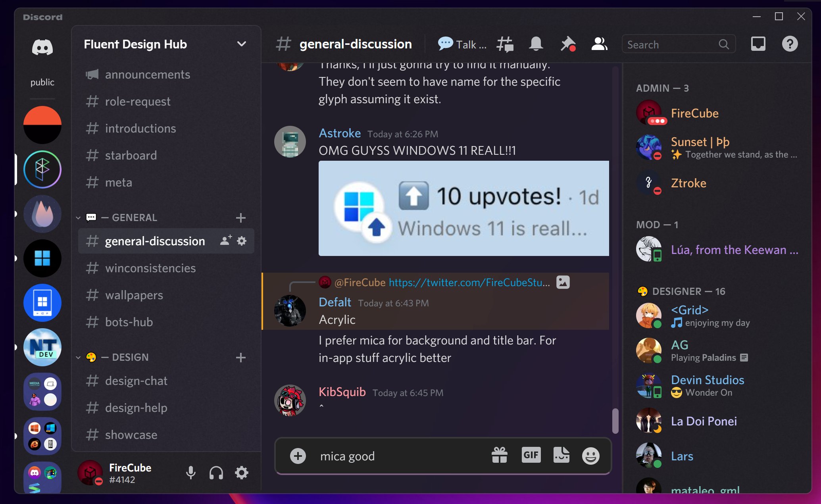Open the winconsistencies channel
The height and width of the screenshot is (504, 821).
(x=166, y=268)
